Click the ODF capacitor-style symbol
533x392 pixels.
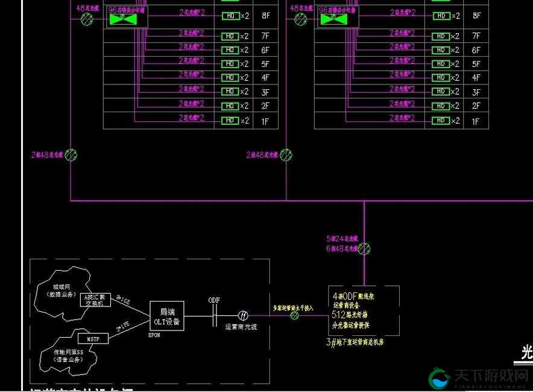tap(215, 316)
